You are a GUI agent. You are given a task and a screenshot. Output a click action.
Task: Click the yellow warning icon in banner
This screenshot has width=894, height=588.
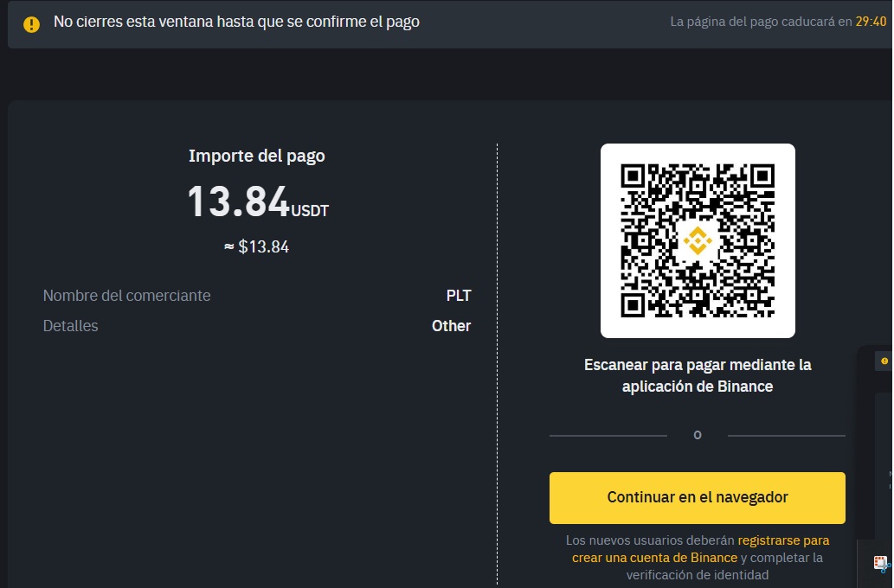[x=31, y=23]
